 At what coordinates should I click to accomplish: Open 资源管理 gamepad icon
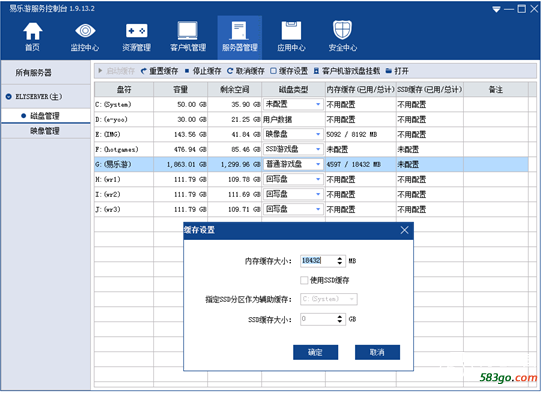point(136,37)
